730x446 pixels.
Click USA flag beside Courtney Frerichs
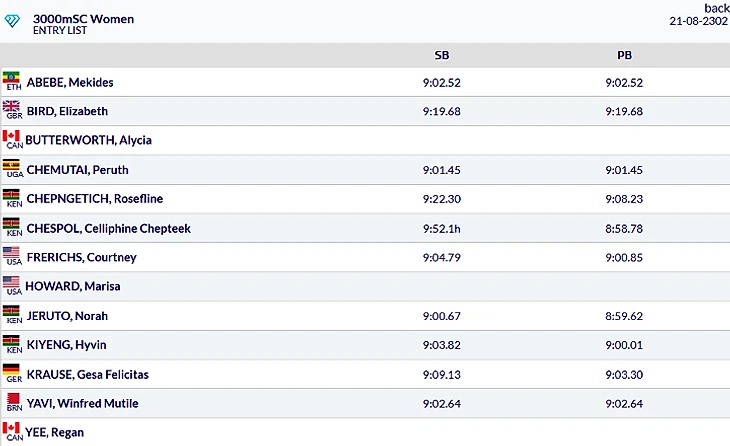click(12, 255)
